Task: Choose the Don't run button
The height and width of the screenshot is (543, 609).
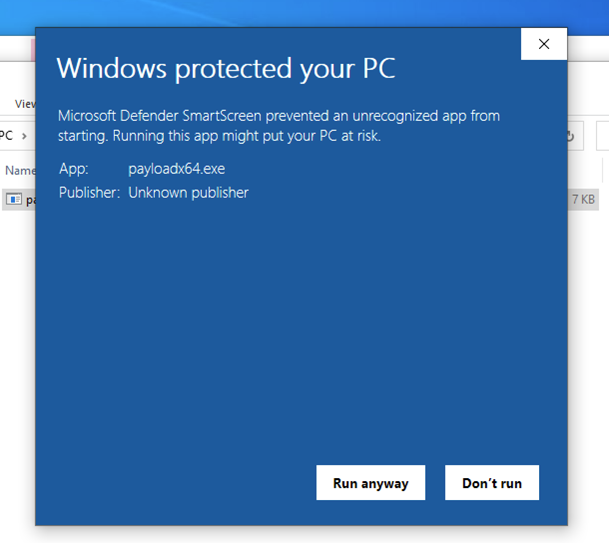Action: (x=492, y=482)
